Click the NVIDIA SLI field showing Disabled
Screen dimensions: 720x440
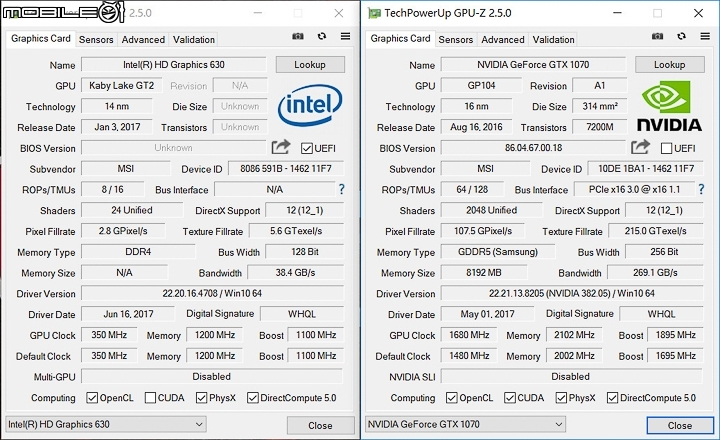coord(572,377)
